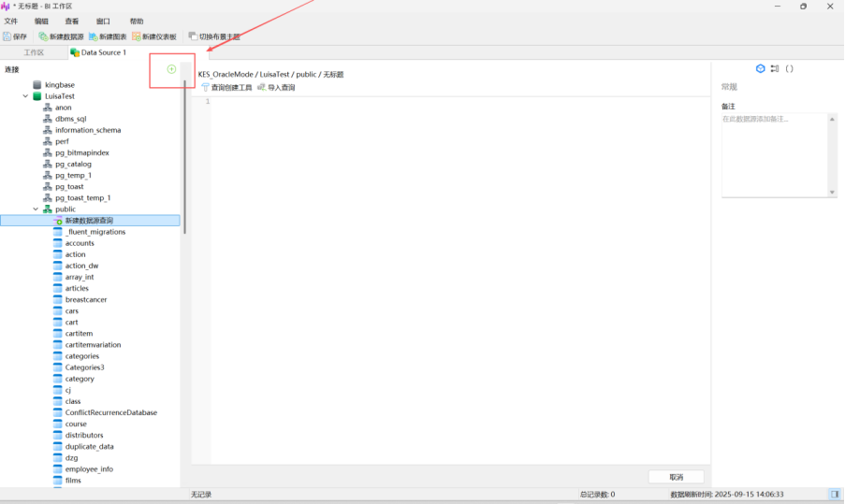The height and width of the screenshot is (504, 845).
Task: Select the accounts table in tree
Action: pos(80,243)
